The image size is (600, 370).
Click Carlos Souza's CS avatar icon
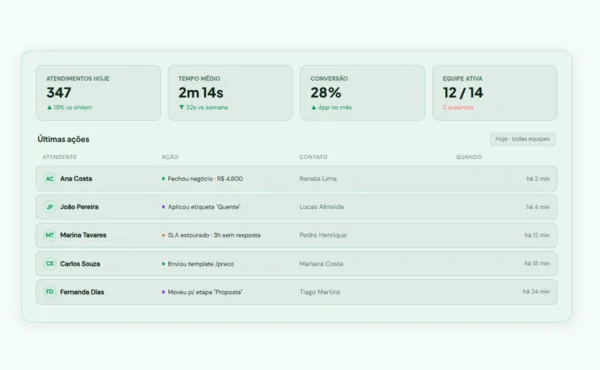(x=50, y=264)
